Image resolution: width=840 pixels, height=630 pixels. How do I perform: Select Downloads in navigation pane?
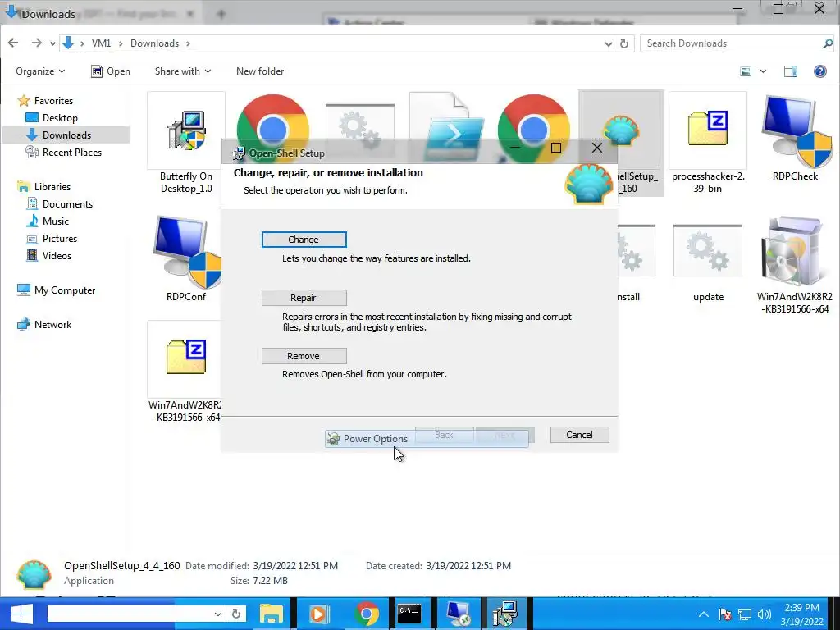click(66, 135)
